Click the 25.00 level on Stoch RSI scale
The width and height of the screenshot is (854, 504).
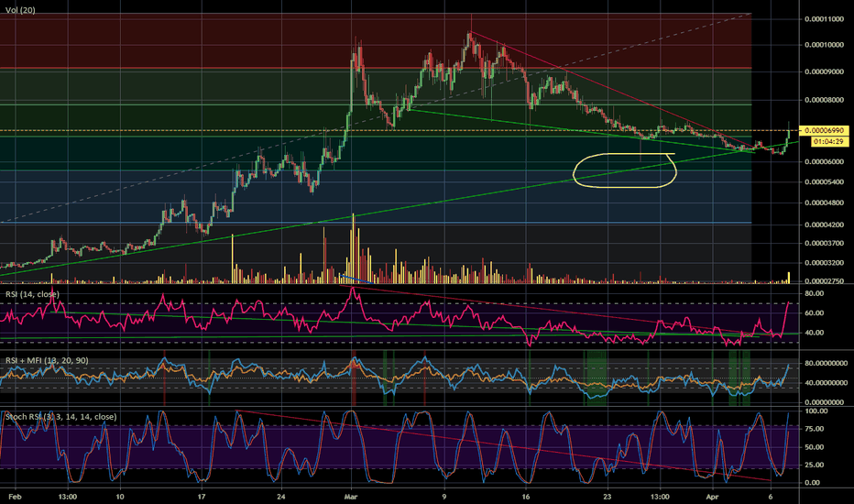coord(814,466)
